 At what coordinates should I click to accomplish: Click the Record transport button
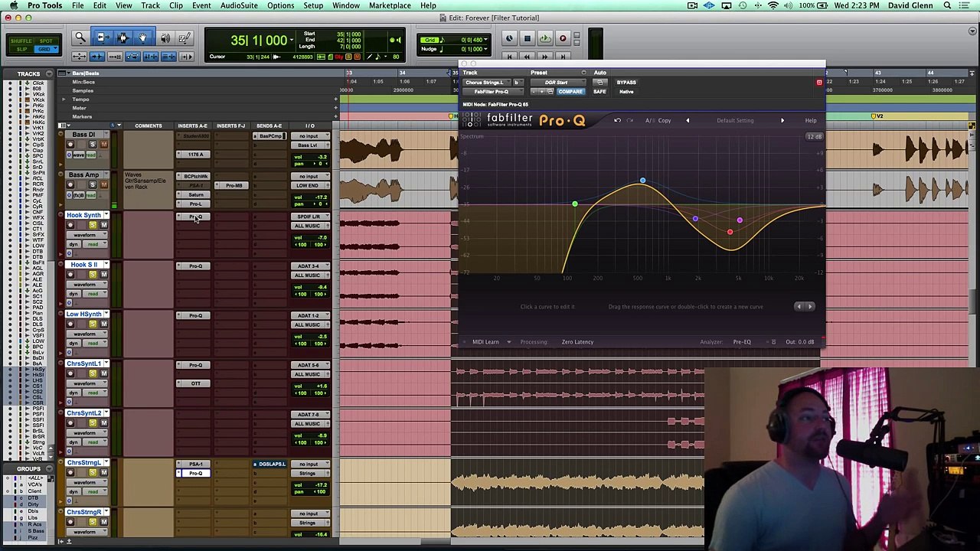pyautogui.click(x=563, y=38)
